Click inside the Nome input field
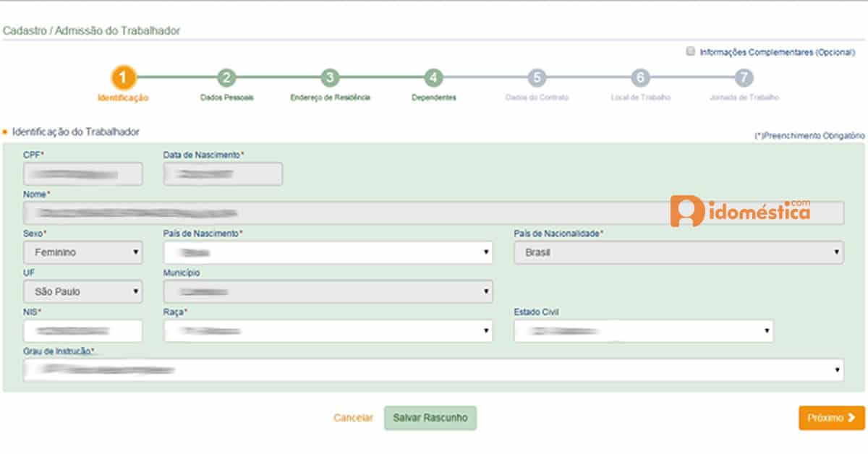The image size is (868, 454). point(289,213)
